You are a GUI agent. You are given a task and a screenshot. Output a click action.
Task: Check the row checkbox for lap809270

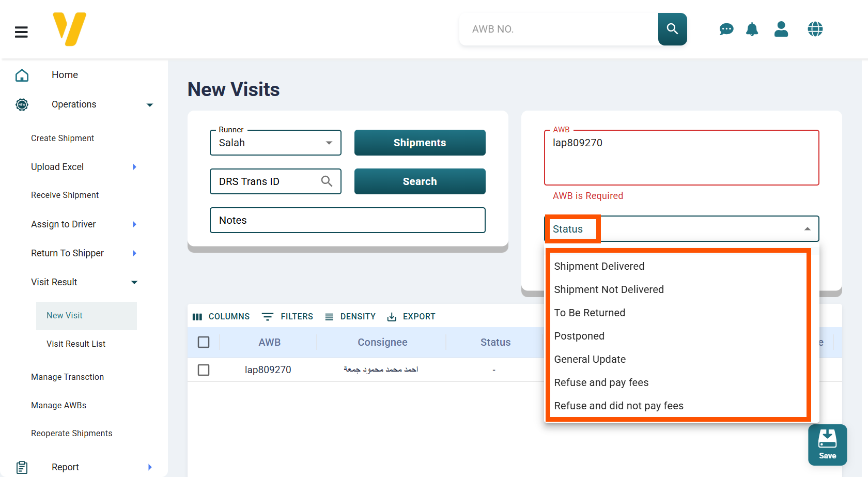(x=204, y=370)
